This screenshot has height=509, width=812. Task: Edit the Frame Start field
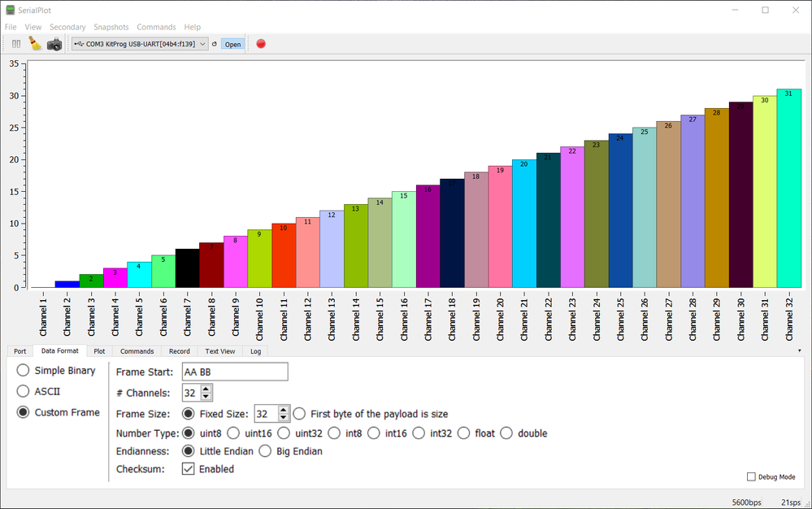[234, 371]
